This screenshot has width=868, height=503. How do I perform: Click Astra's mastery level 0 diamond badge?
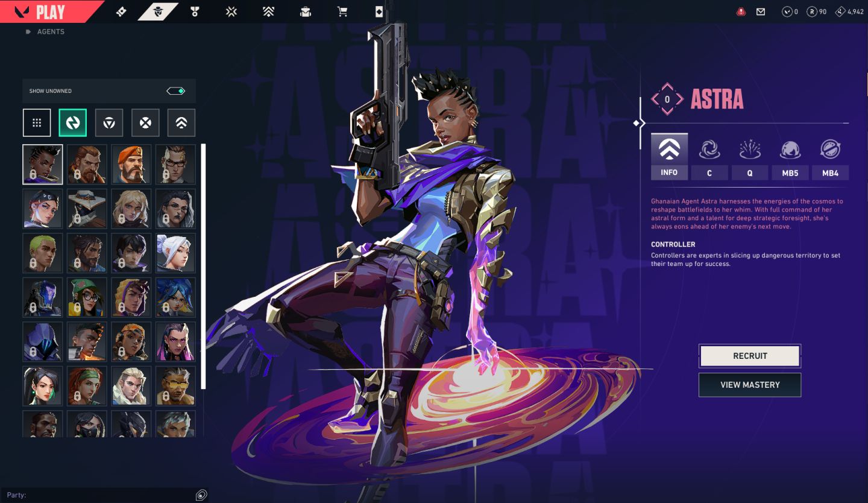[x=667, y=100]
